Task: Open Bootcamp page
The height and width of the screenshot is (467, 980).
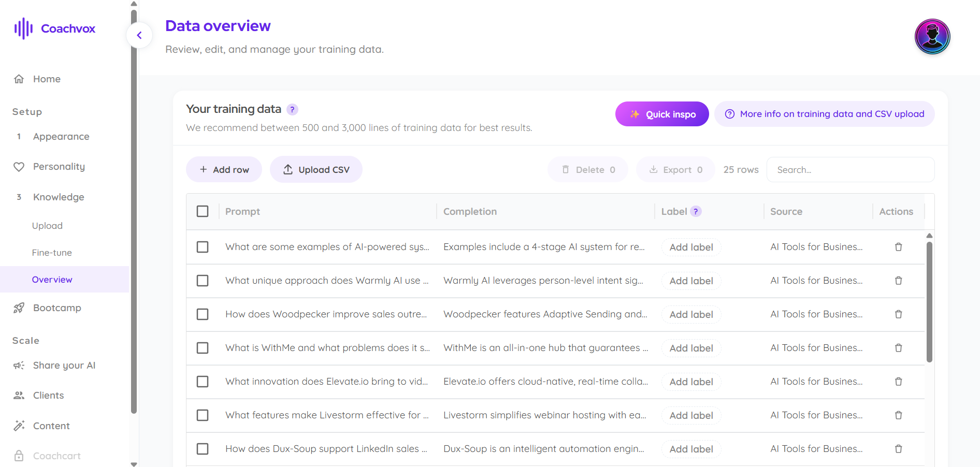Action: [57, 308]
